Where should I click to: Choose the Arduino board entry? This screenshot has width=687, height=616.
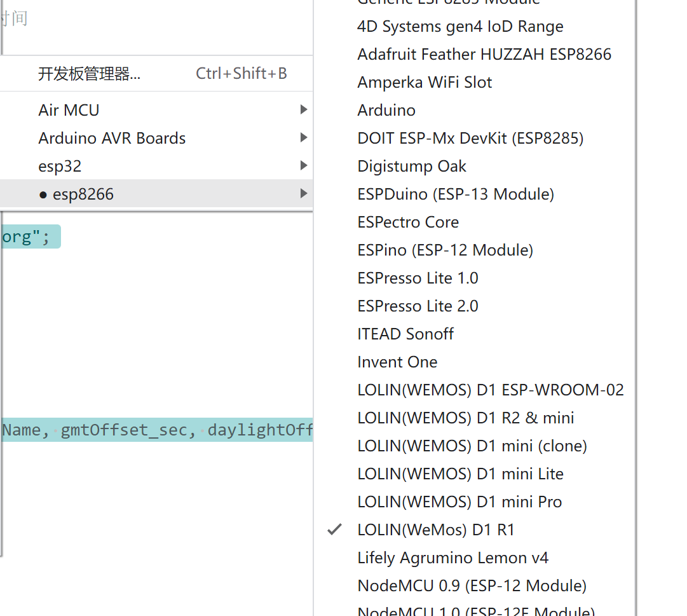[475, 111]
